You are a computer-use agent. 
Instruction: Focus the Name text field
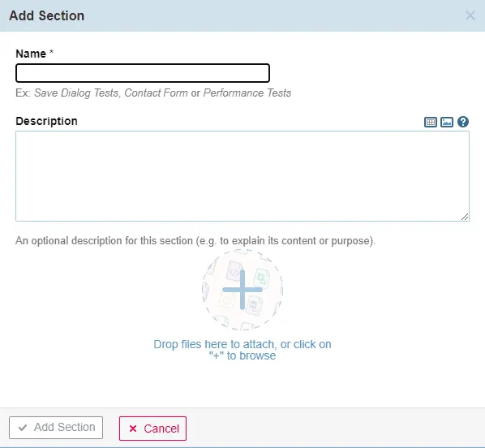(x=143, y=73)
